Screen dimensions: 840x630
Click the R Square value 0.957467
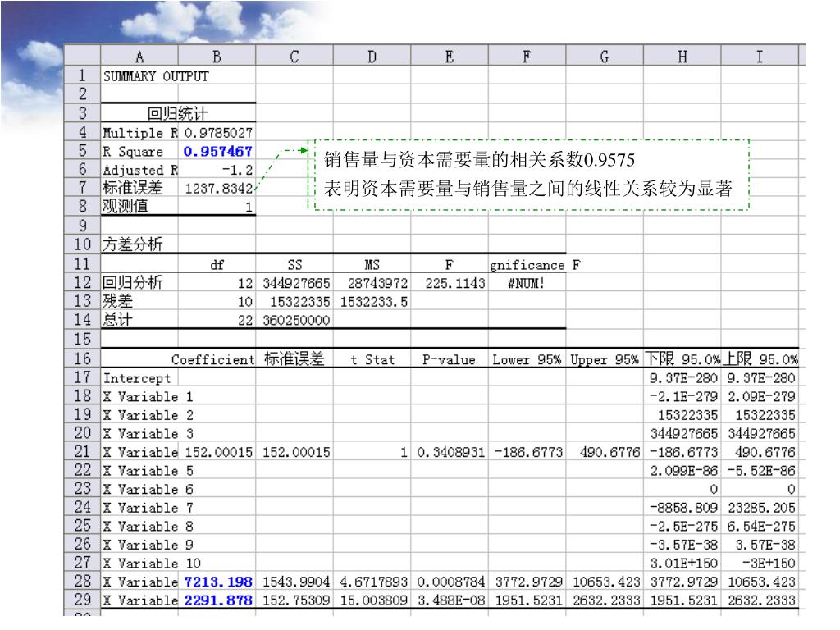[x=217, y=151]
